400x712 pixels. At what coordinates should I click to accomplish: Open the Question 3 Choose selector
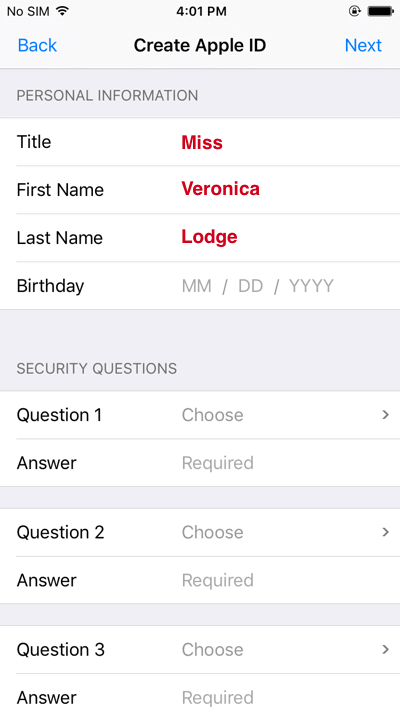tap(200, 649)
